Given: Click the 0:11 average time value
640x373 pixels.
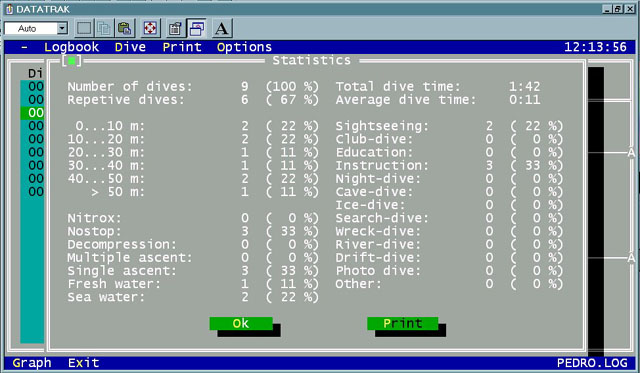Looking at the screenshot, I should click(524, 100).
